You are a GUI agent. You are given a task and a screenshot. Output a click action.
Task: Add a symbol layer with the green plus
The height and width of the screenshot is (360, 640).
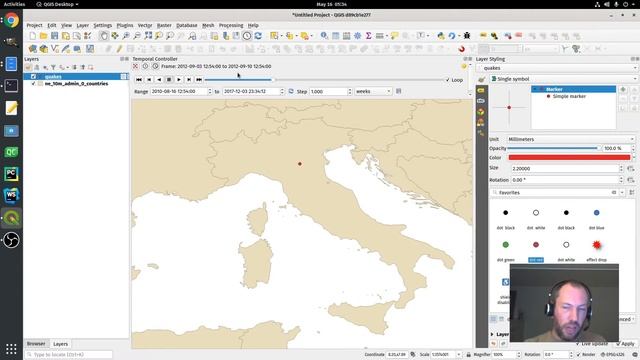pyautogui.click(x=623, y=89)
